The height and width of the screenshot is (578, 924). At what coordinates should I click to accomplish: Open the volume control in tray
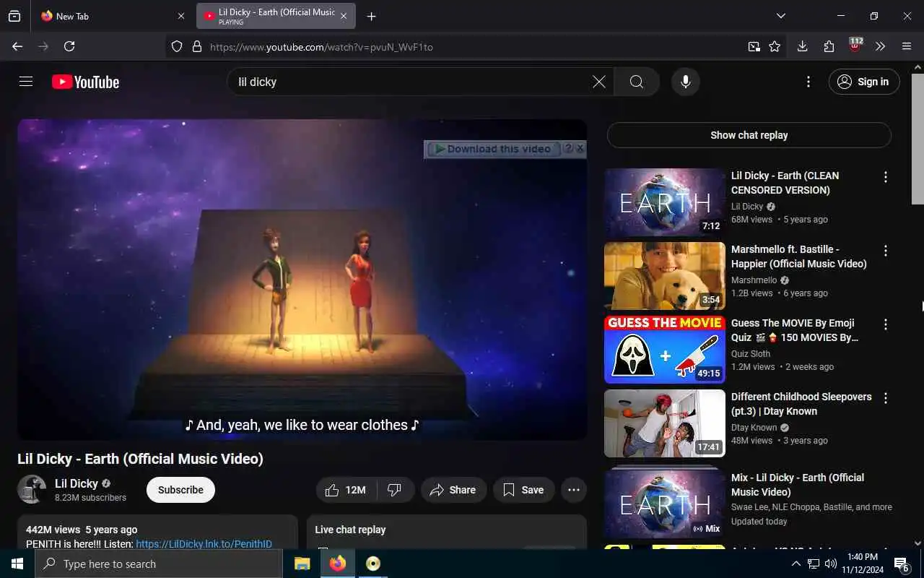pos(831,564)
